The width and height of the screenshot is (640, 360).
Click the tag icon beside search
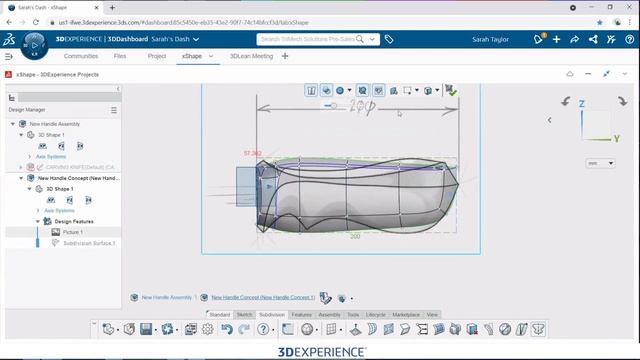coord(389,39)
